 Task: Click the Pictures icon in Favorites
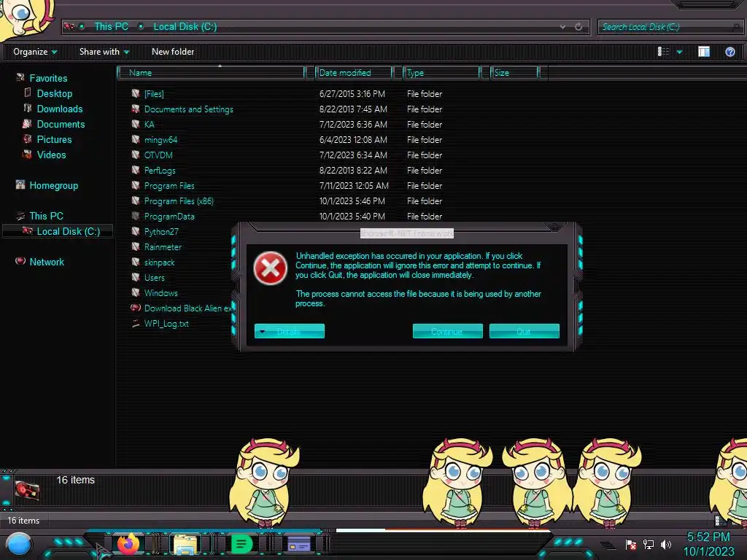point(28,139)
